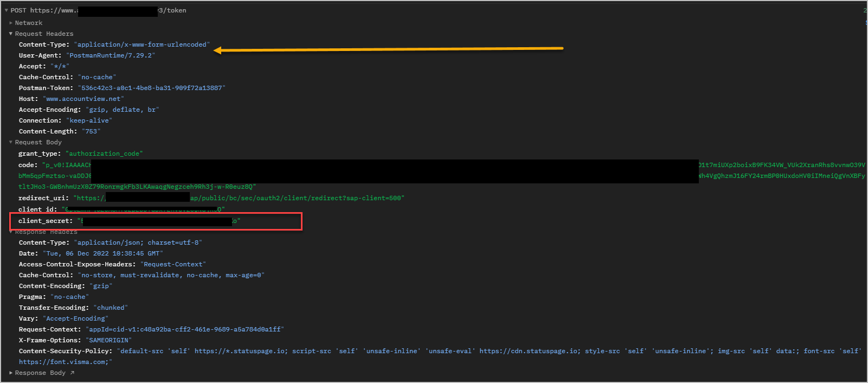Image resolution: width=868 pixels, height=383 pixels.
Task: Select the 'application/json; charset=utf-8' value
Action: click(138, 242)
